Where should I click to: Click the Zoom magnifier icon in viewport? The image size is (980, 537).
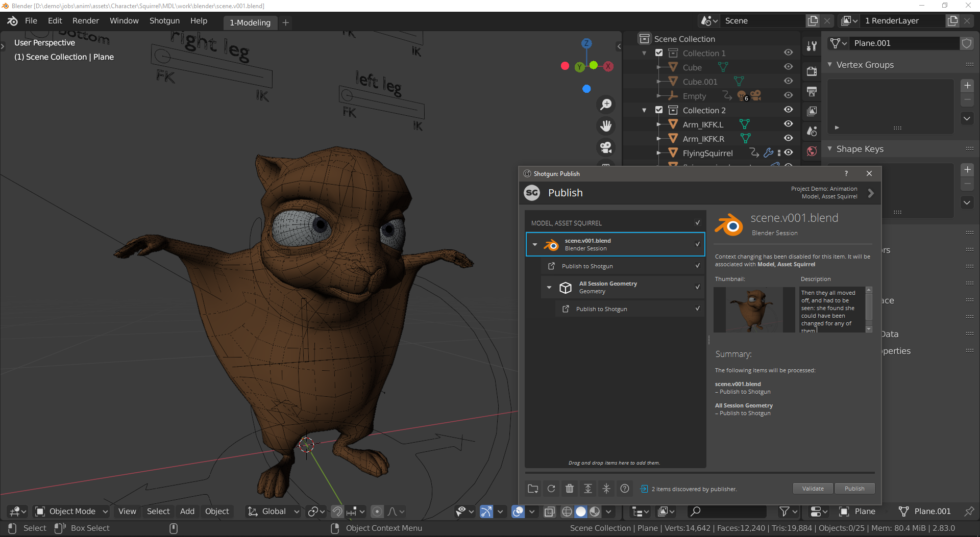(x=606, y=105)
